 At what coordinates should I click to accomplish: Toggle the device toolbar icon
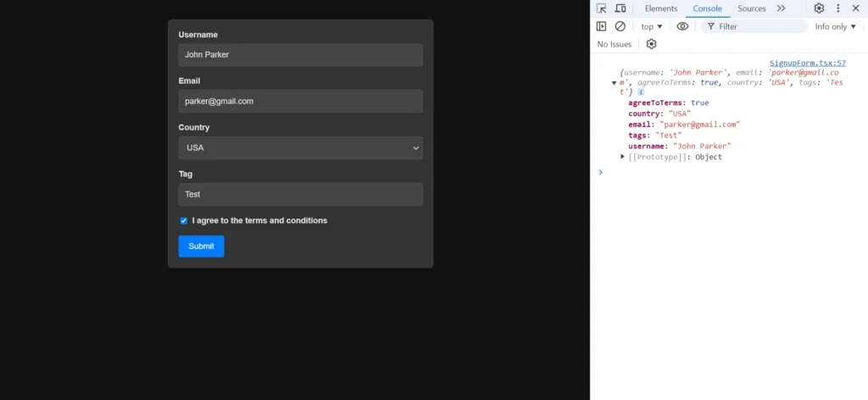(x=620, y=8)
